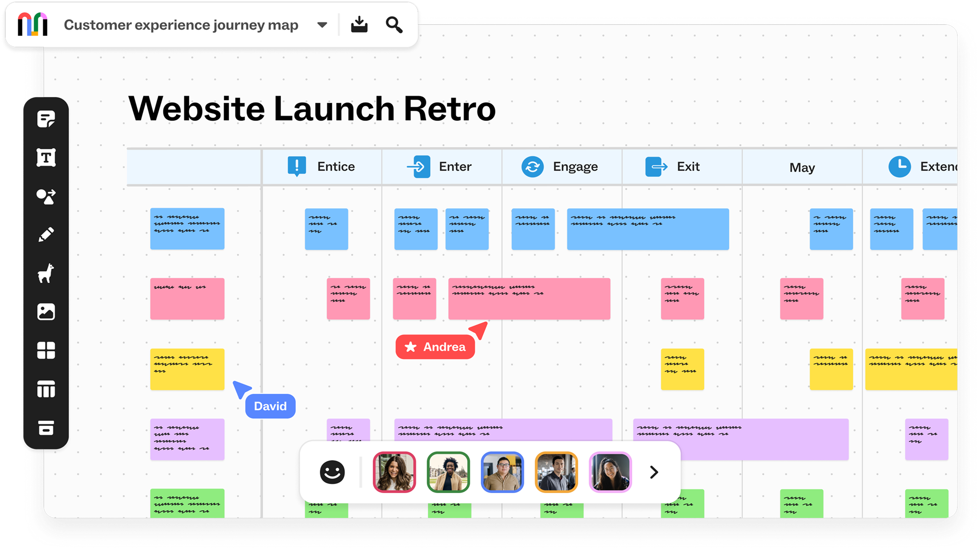Show more collaborators with right chevron
980x551 pixels.
tap(654, 472)
